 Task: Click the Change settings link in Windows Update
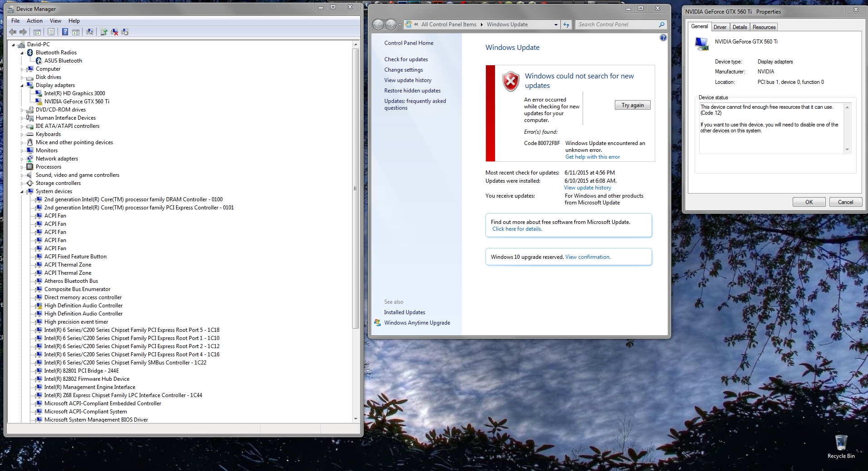click(403, 70)
